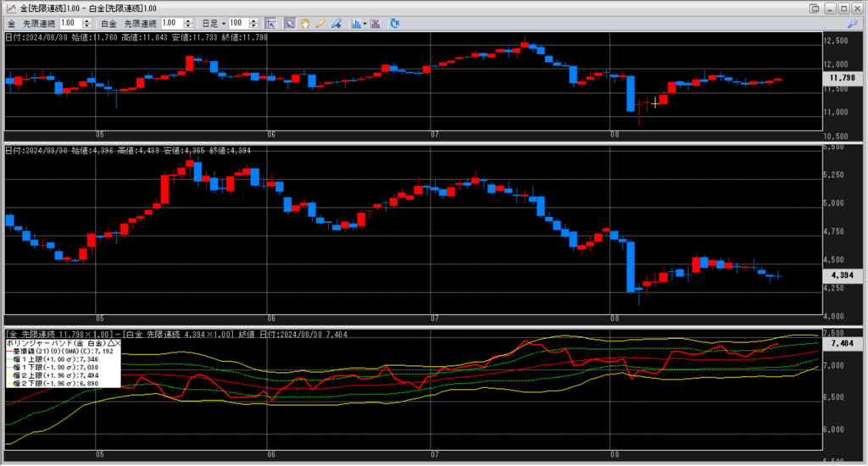Click the delete indicator chart icon
The width and height of the screenshot is (868, 466).
[x=376, y=23]
